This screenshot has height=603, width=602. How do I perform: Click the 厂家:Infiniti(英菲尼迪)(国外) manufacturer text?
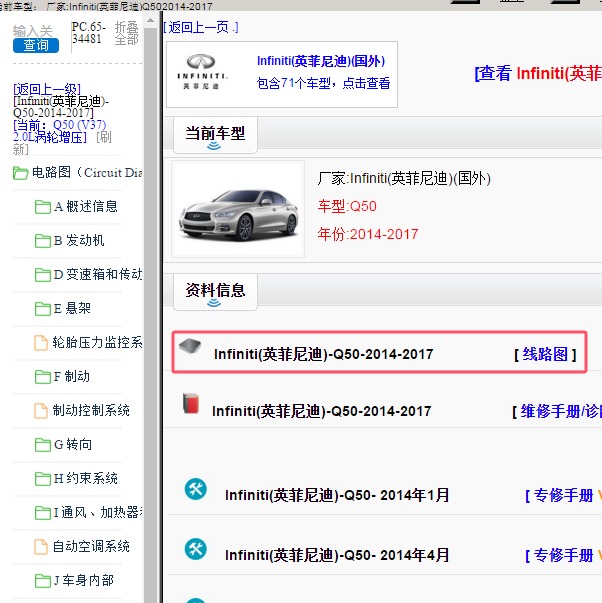(x=404, y=178)
